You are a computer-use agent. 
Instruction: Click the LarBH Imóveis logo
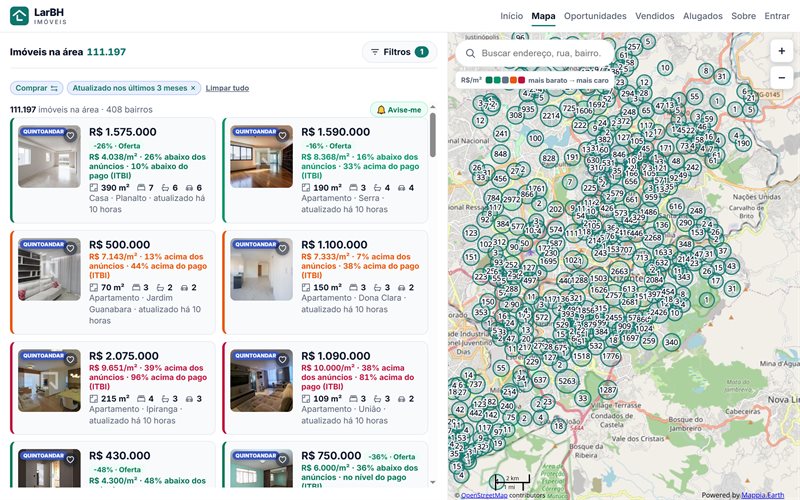[x=38, y=16]
